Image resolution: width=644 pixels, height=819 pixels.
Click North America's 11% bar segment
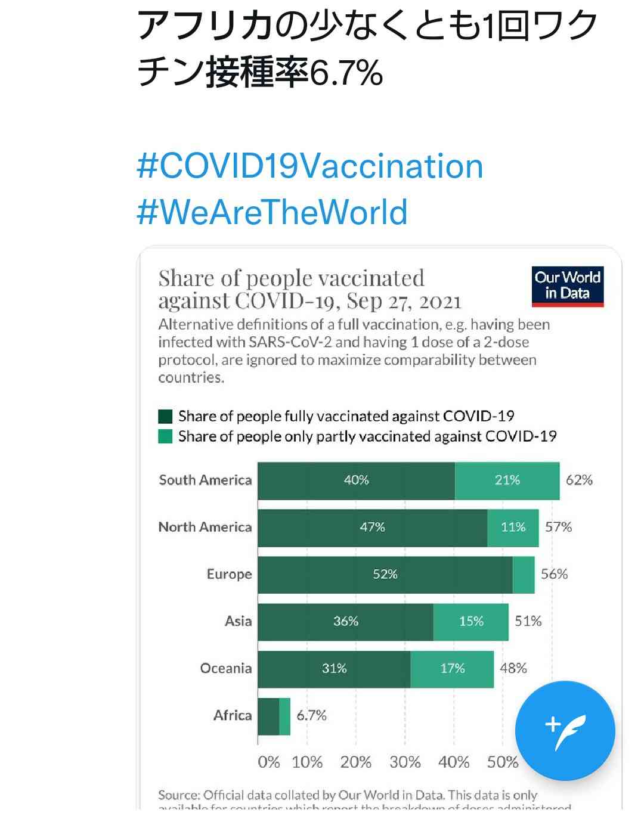click(x=513, y=528)
